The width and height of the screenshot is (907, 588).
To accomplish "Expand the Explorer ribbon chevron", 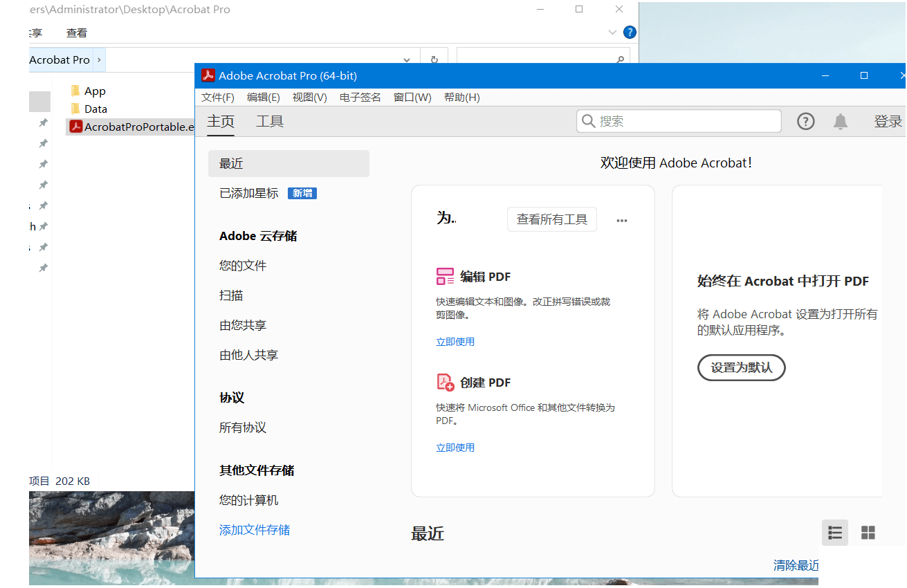I will 612,33.
